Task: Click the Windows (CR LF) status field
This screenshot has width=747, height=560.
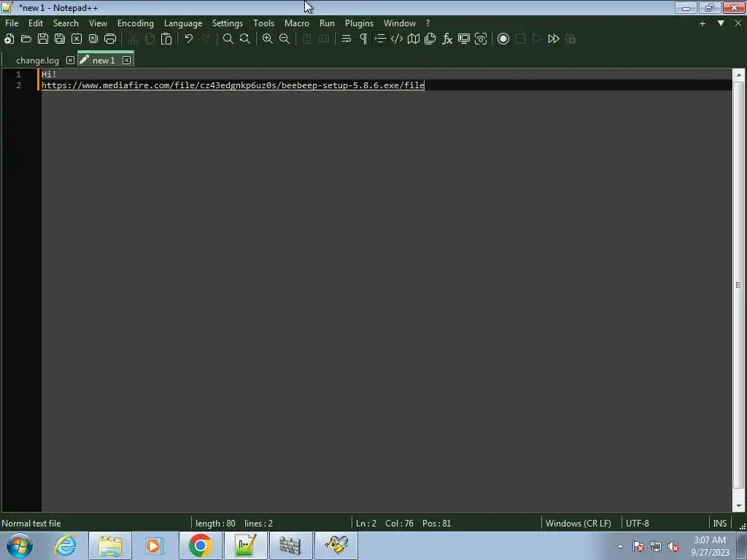Action: click(x=578, y=524)
